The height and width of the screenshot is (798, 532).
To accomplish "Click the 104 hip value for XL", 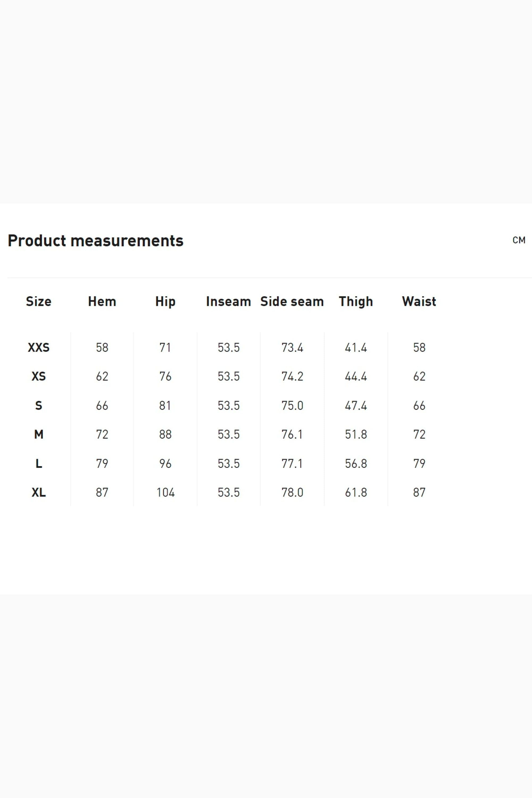I will [x=165, y=492].
